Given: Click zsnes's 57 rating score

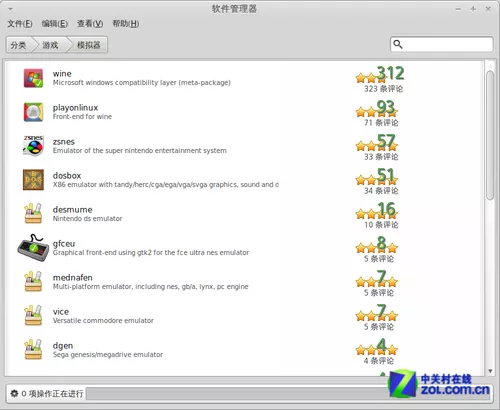Looking at the screenshot, I should coord(386,141).
